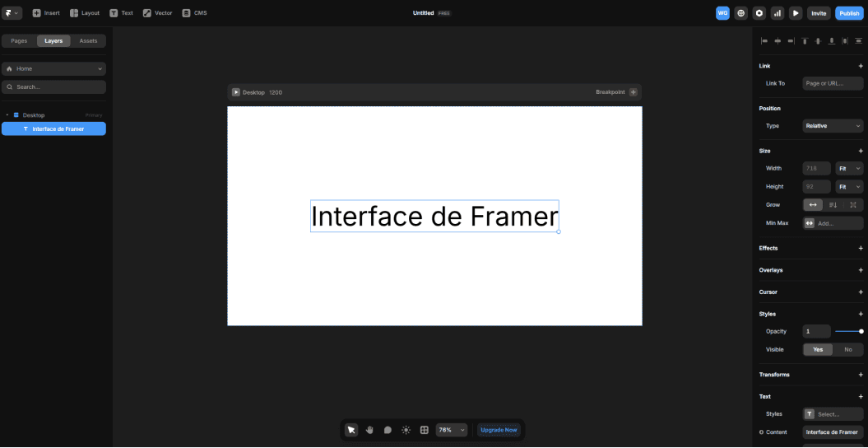Select the hand pan tool
Image resolution: width=868 pixels, height=448 pixels.
[369, 430]
